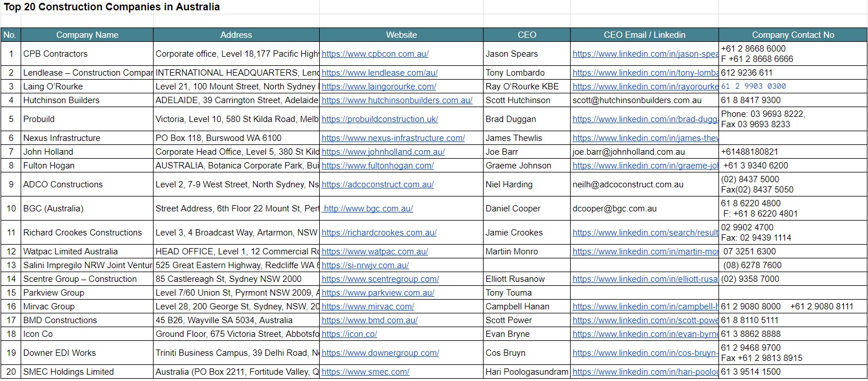Open the smec.com website link
868x381 pixels.
(366, 372)
